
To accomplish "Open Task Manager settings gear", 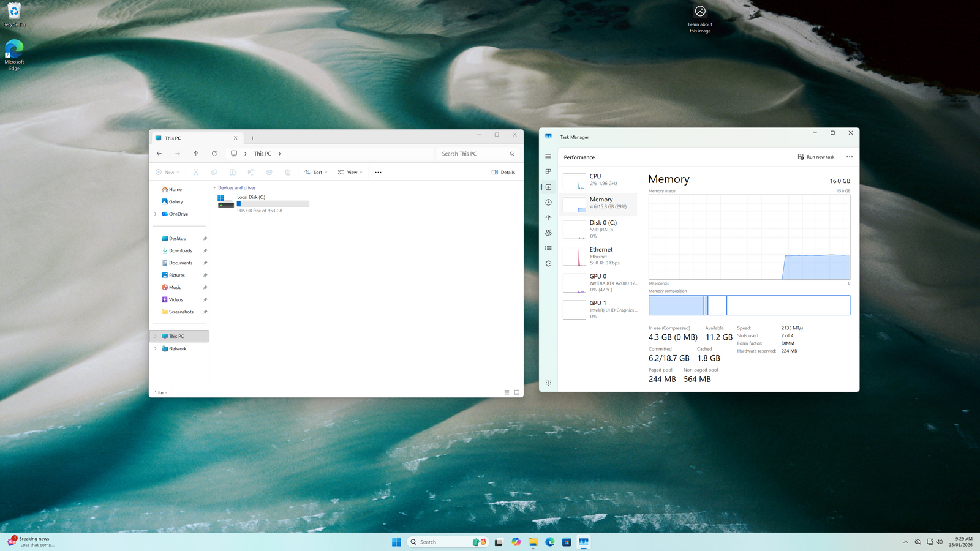I will pyautogui.click(x=548, y=383).
